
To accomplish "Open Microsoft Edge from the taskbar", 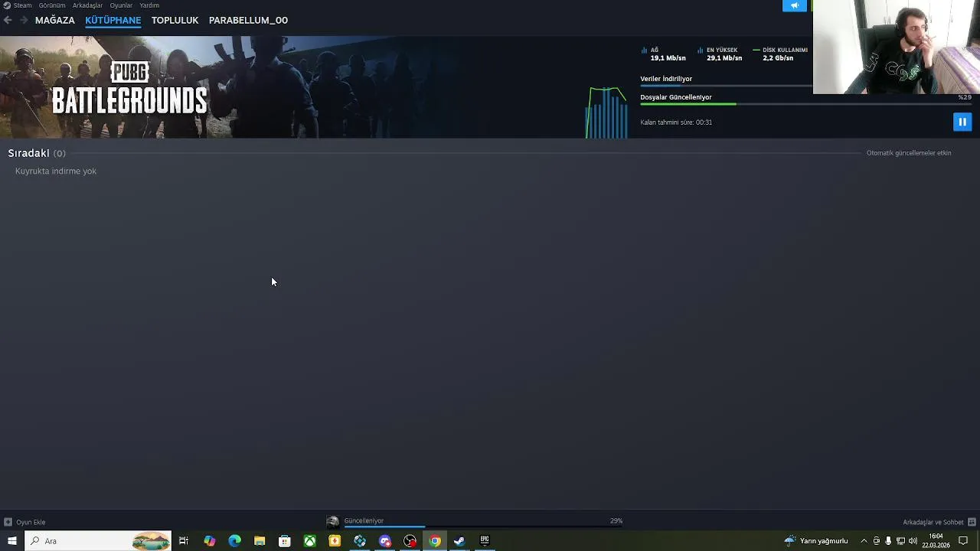I will point(234,541).
